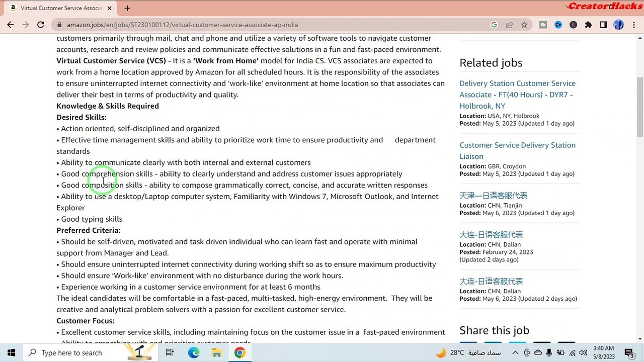Click the taskbar search box
Image resolution: width=644 pixels, height=362 pixels.
[x=91, y=352]
